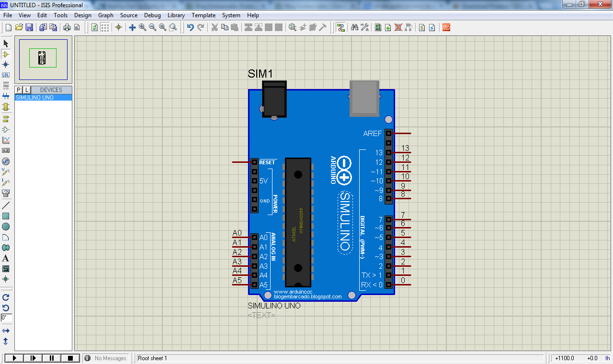The width and height of the screenshot is (613, 364).
Task: Open the Debug menu
Action: coord(152,15)
